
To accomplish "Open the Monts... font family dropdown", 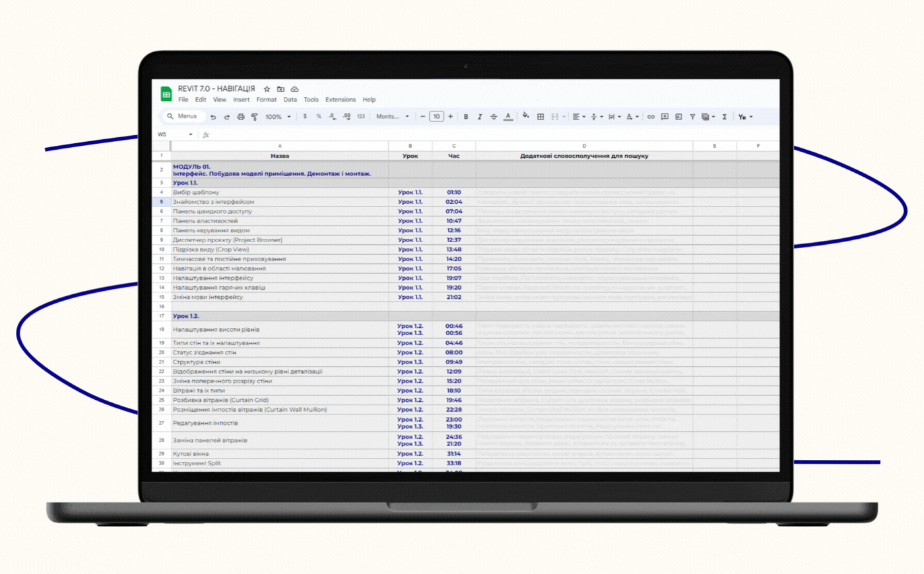I will coord(393,117).
